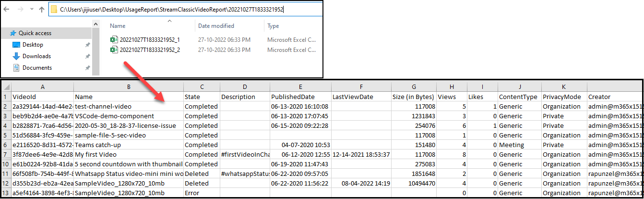Screen dimensions: 644x199
Task: Open Downloads folder in sidebar
Action: coord(36,56)
